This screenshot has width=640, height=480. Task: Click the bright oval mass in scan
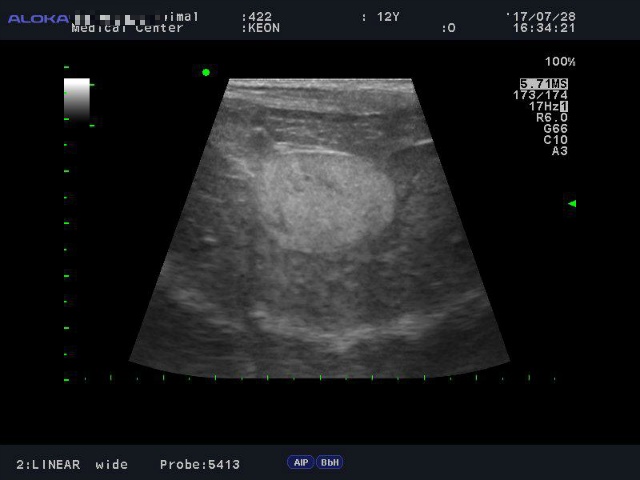click(329, 202)
